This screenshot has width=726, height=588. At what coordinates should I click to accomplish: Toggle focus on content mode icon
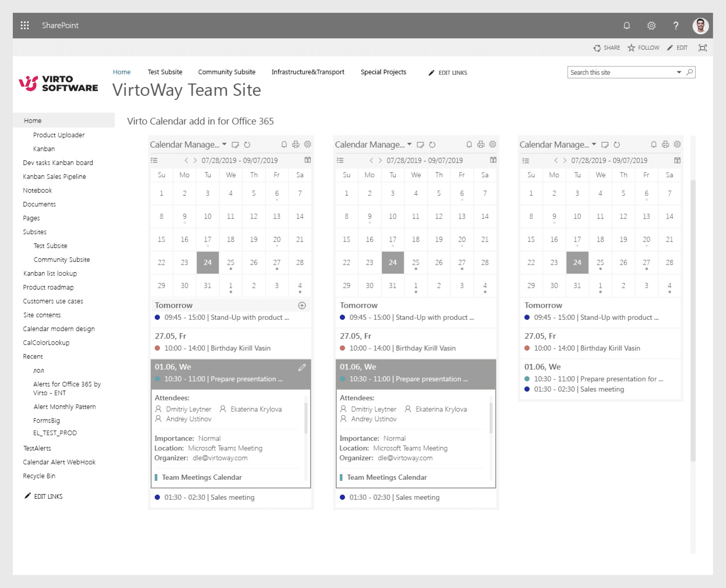click(x=702, y=48)
